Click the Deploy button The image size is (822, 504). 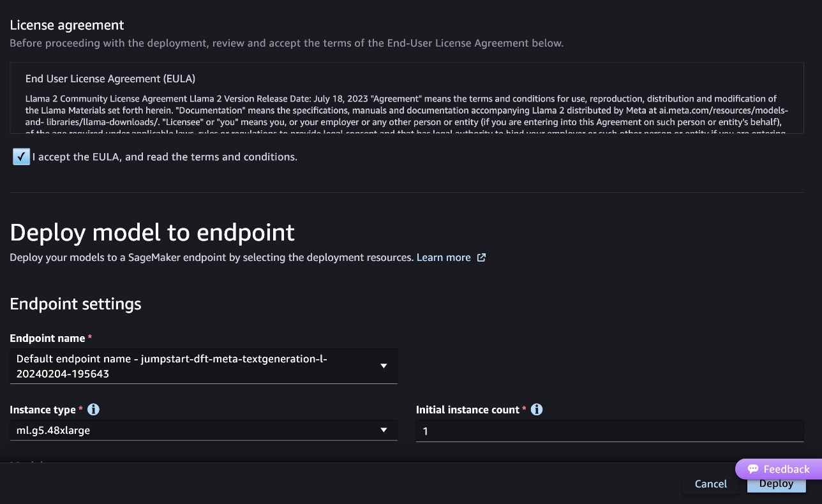pos(776,484)
